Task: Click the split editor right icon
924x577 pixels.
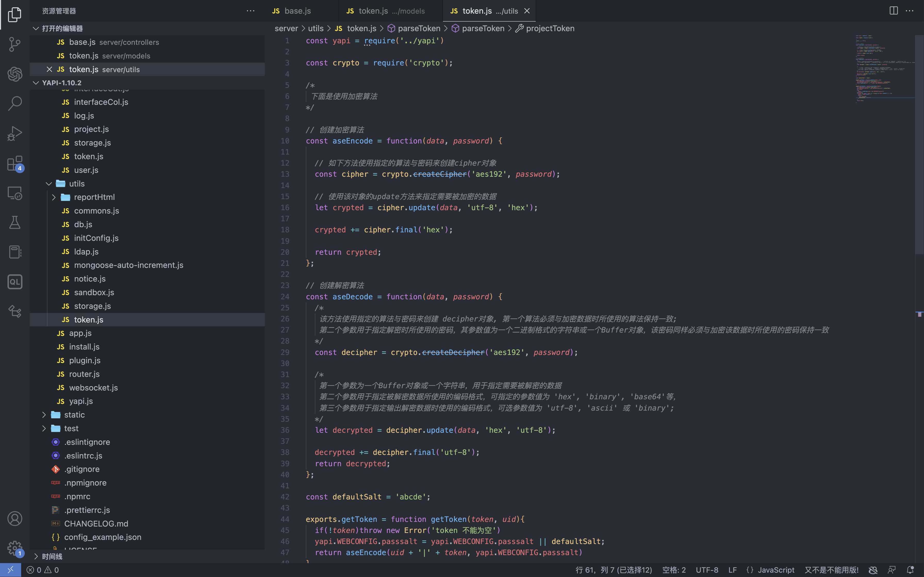Action: tap(894, 11)
